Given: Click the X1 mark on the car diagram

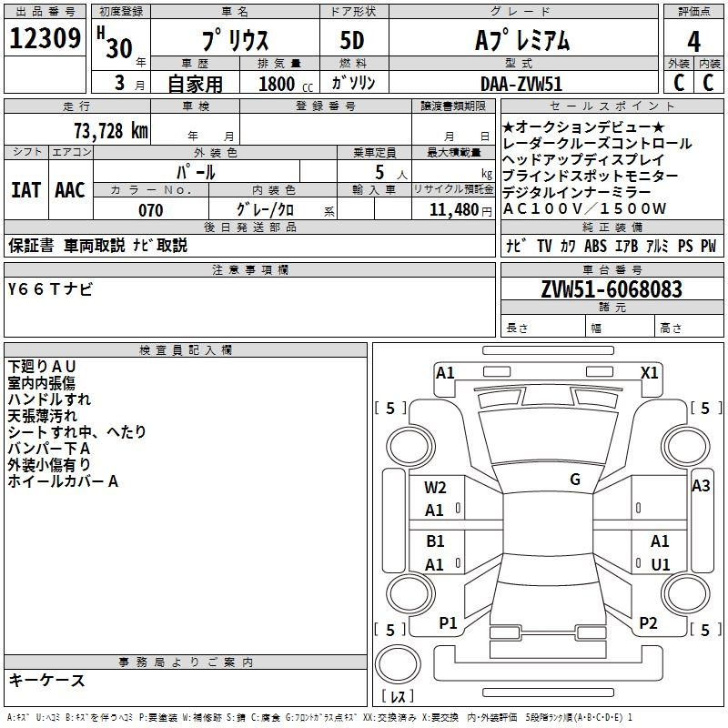Looking at the screenshot, I should [x=650, y=373].
